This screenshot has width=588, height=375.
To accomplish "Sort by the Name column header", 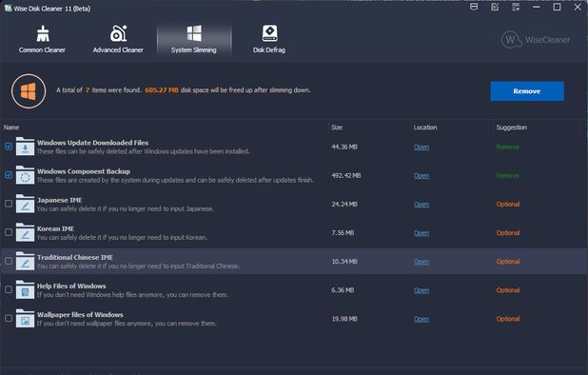I will pyautogui.click(x=11, y=128).
